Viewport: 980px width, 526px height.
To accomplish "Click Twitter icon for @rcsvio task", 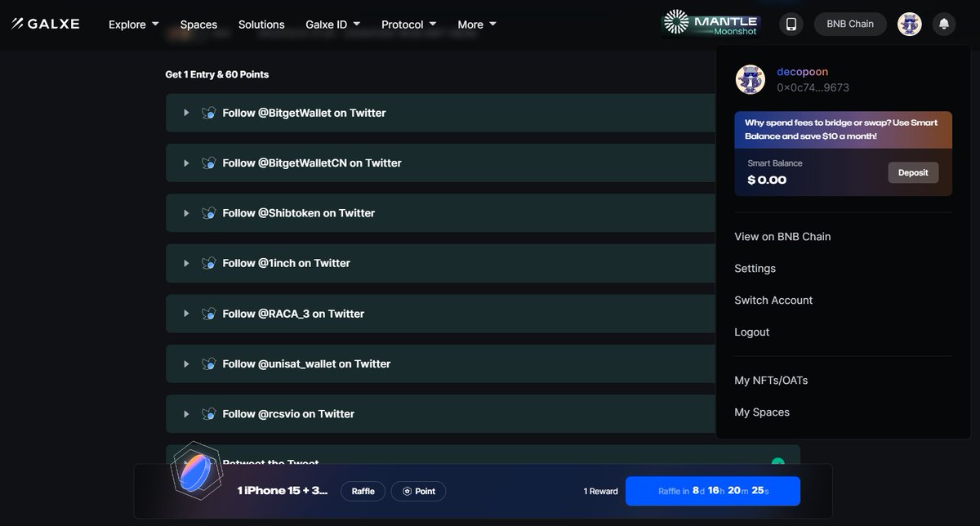I will [208, 414].
